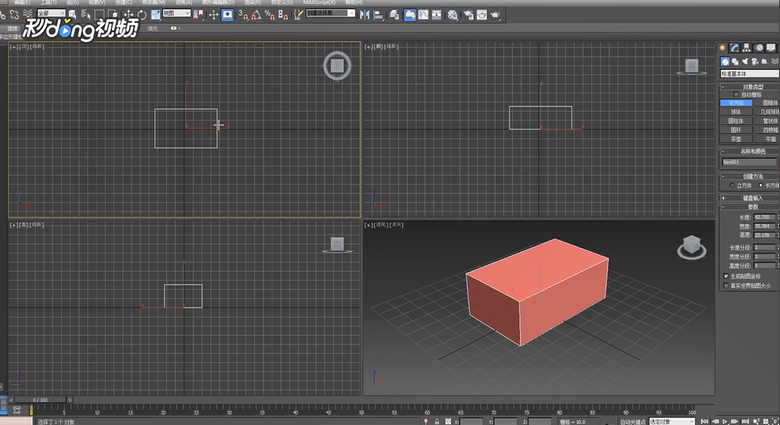Activate the Select and Move tool

[128, 15]
